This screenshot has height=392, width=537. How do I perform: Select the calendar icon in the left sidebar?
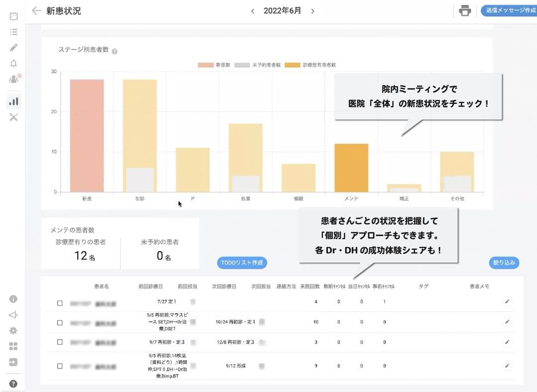(13, 16)
